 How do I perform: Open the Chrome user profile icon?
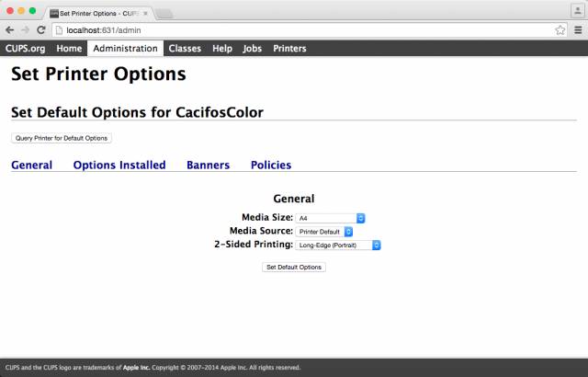[578, 10]
